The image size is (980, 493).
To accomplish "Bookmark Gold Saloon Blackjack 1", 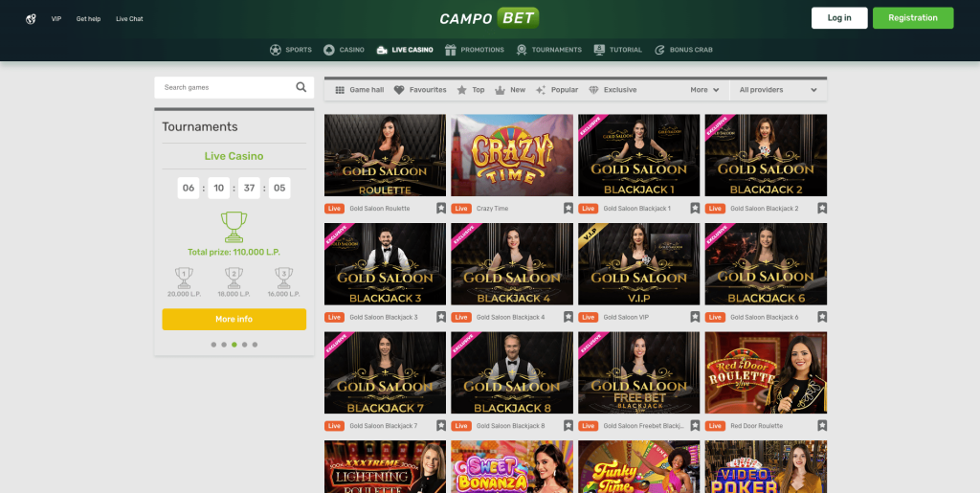I will click(x=695, y=208).
